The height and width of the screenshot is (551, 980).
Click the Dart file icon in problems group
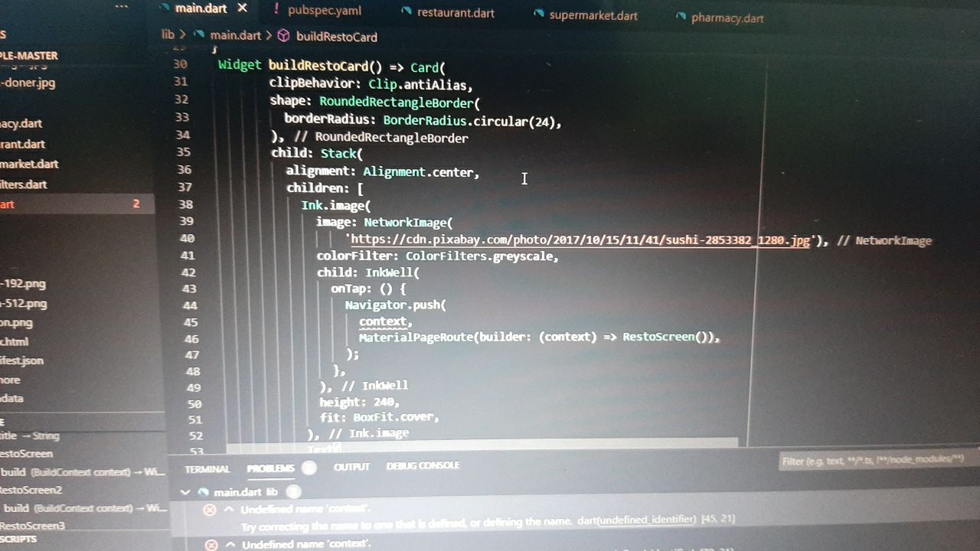(x=203, y=492)
